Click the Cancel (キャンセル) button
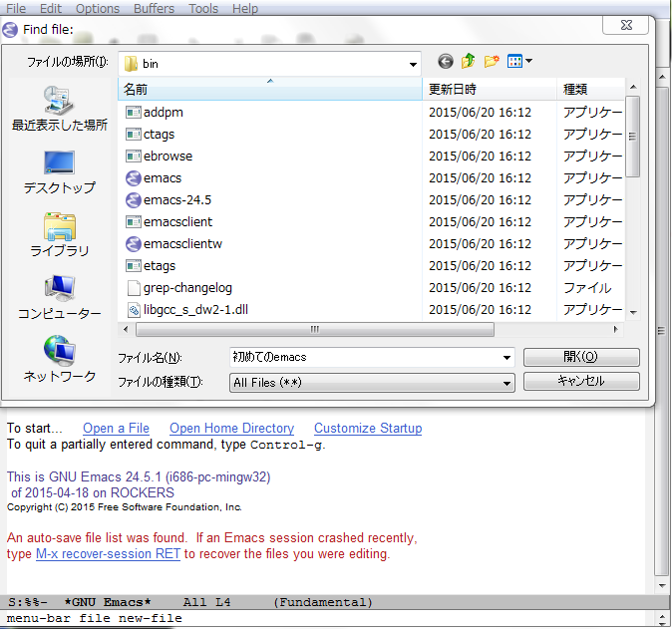672x629 pixels. tap(581, 381)
